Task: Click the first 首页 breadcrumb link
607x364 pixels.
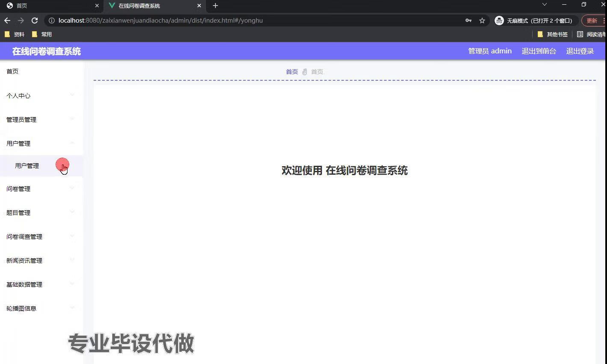Action: (x=292, y=72)
